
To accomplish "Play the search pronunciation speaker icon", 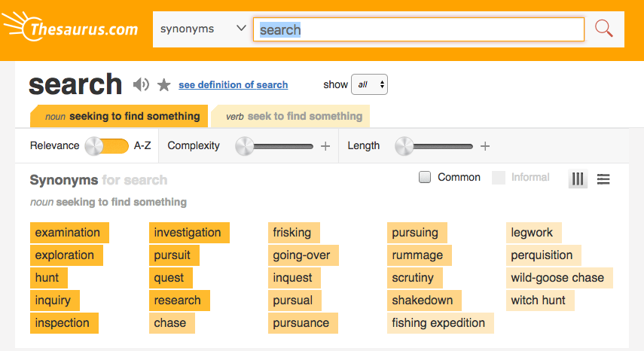I will (x=141, y=84).
